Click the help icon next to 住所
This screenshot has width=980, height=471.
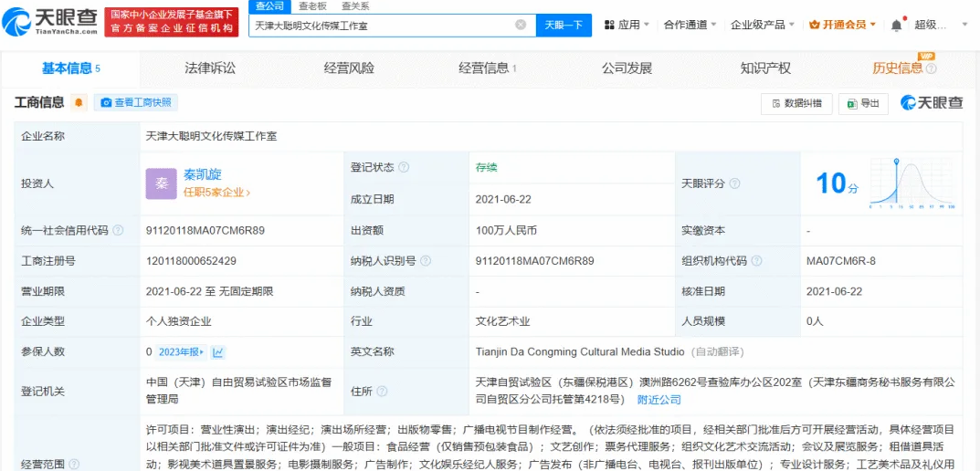(382, 392)
